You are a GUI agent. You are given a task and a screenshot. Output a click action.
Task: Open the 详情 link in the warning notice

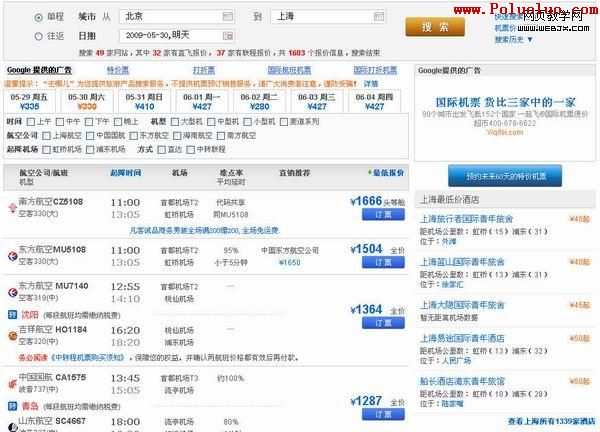point(371,84)
